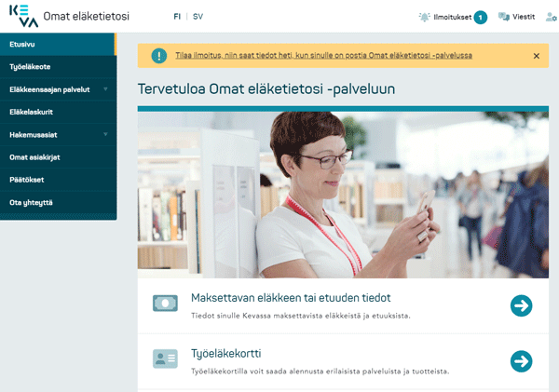Viewport: 559px width, 392px height.
Task: Open notifications bell icon
Action: [x=424, y=17]
